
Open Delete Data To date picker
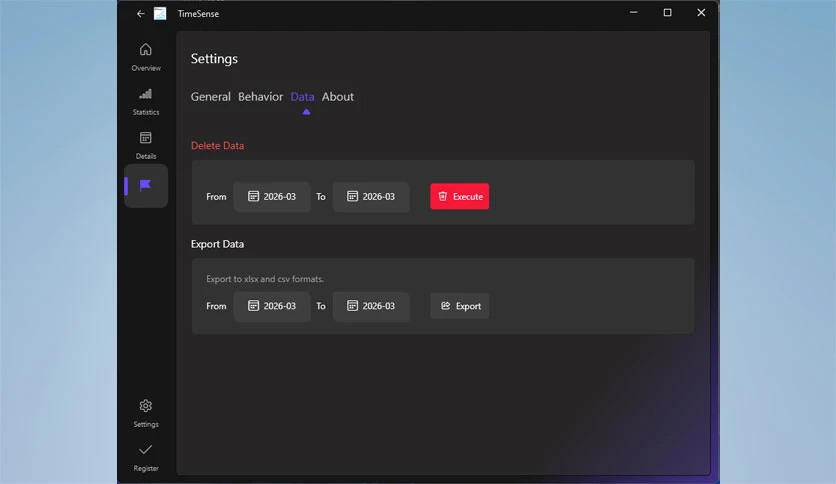click(x=371, y=197)
